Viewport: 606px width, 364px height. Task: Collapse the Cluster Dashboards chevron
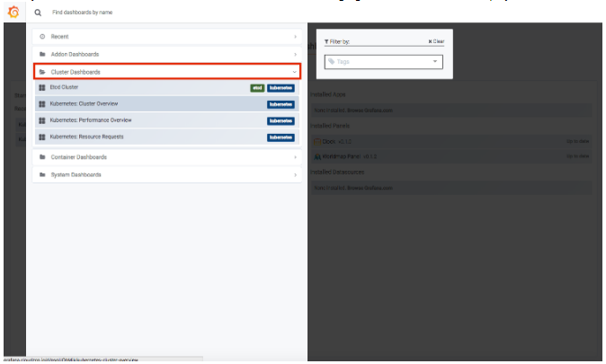tap(295, 72)
